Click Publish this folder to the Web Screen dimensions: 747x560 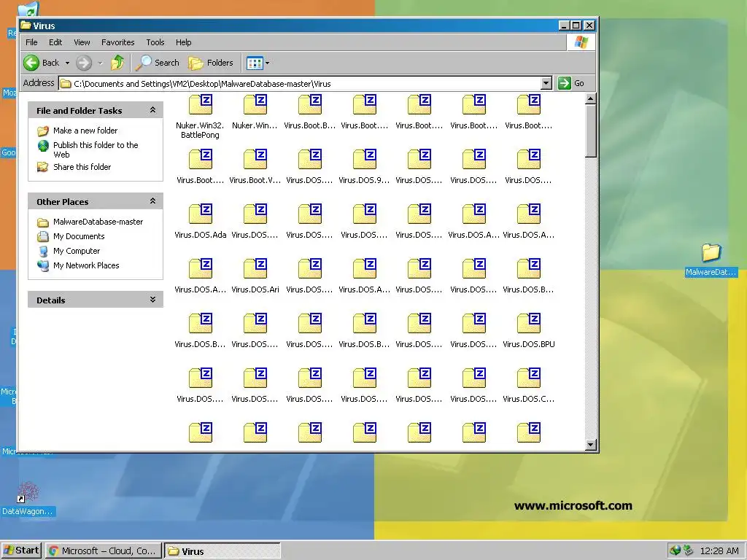click(x=96, y=149)
